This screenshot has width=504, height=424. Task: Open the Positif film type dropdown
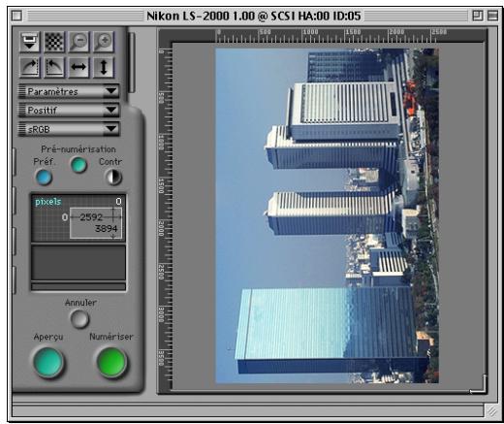coord(69,111)
